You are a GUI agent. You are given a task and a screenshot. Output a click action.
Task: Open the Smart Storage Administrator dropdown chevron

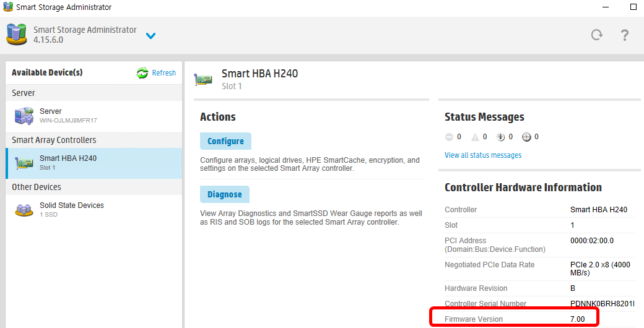tap(150, 36)
